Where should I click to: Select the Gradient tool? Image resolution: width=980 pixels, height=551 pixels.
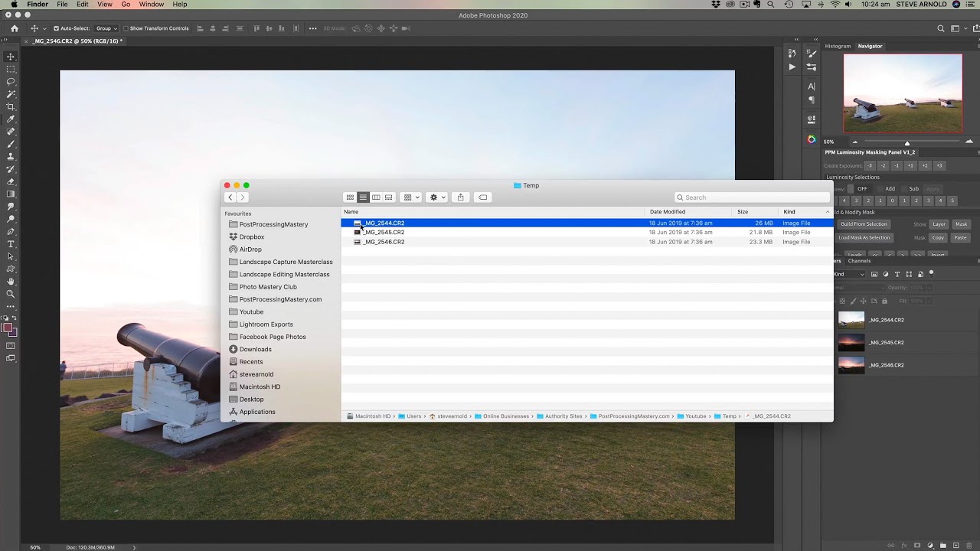coord(11,194)
